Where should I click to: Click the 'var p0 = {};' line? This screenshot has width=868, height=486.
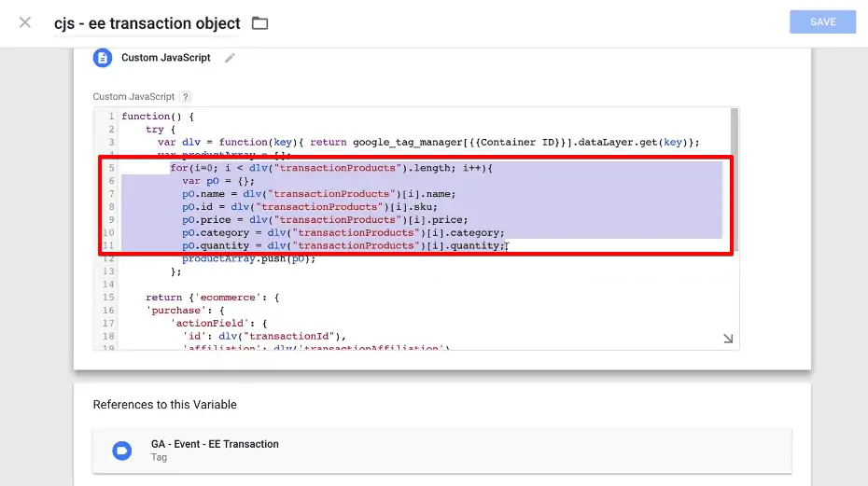(x=218, y=181)
